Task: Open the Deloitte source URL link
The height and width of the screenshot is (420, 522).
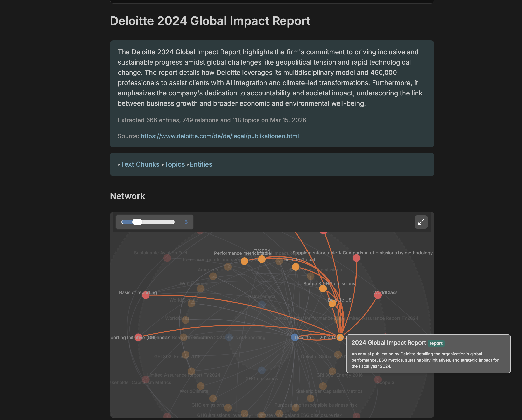Action: click(220, 136)
